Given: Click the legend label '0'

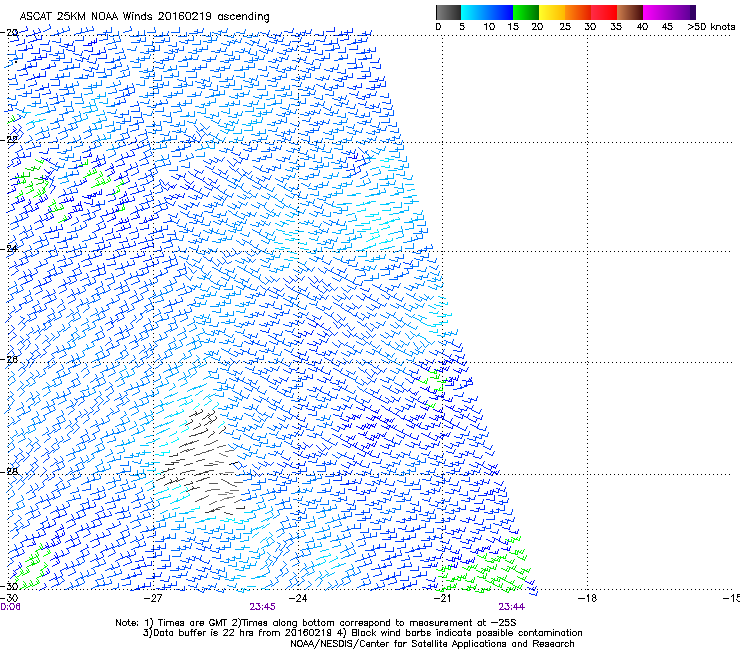Looking at the screenshot, I should (438, 27).
